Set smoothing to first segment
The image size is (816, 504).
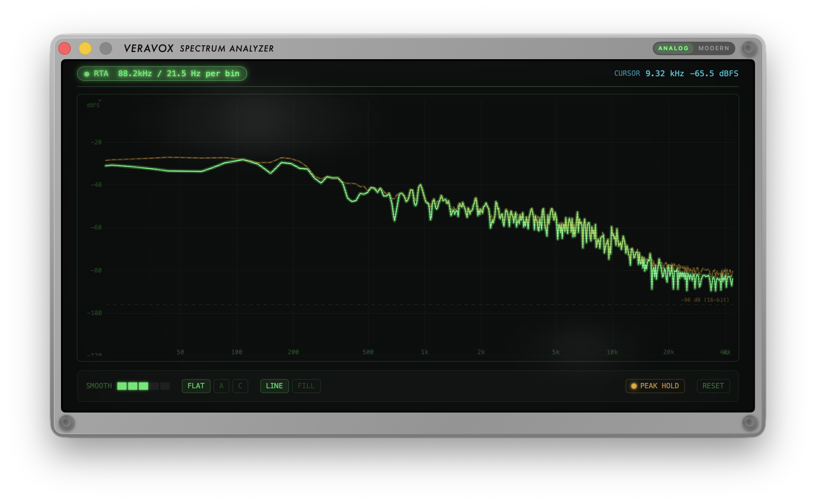122,386
